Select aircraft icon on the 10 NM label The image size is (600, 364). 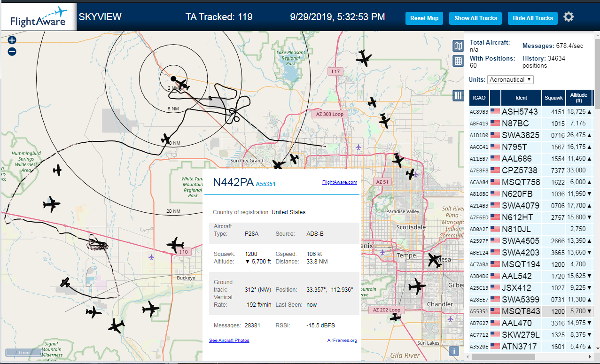pos(166,139)
